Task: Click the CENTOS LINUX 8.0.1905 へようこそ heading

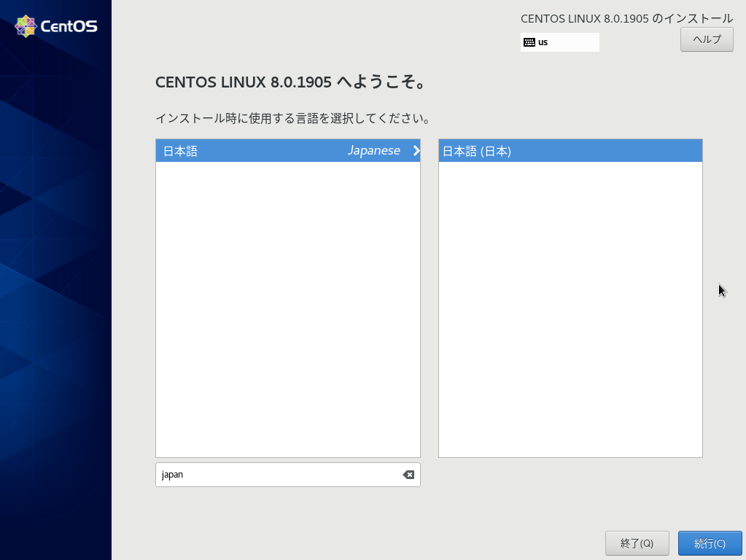Action: (290, 82)
